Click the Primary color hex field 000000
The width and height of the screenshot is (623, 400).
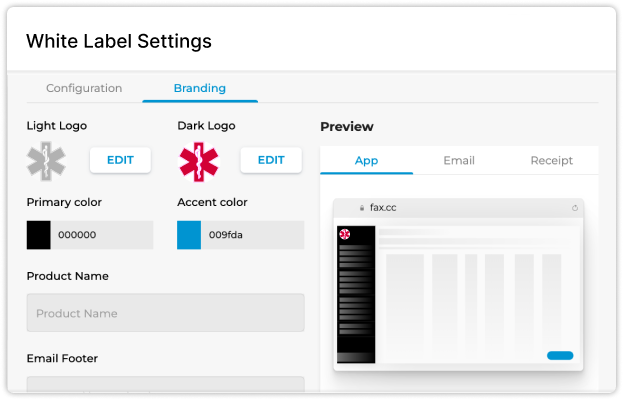point(102,235)
